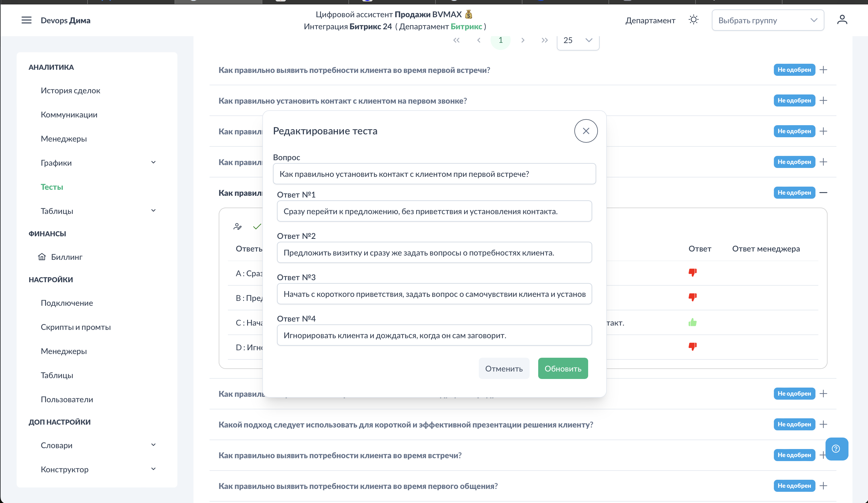Click thumbs up on answer C
This screenshot has height=503, width=868.
(x=692, y=322)
